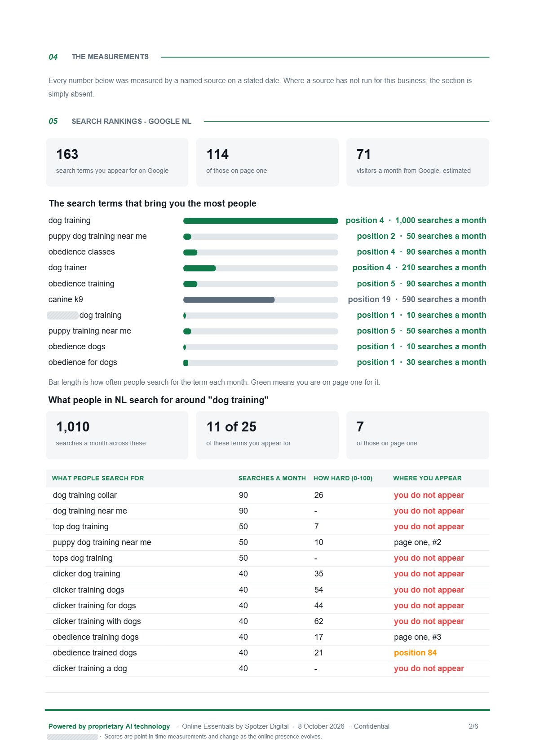Select the clicker training with dogs row

(267, 621)
